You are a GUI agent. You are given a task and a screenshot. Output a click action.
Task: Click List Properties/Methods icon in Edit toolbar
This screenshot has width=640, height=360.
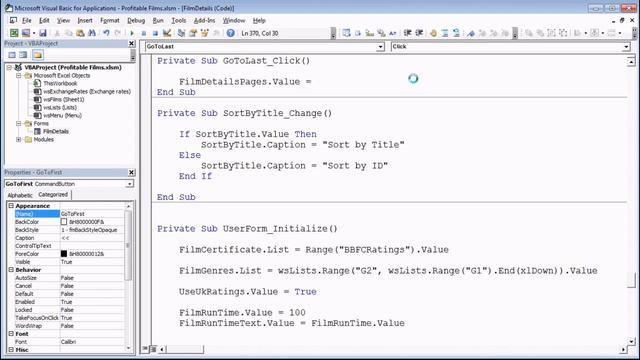[347, 33]
